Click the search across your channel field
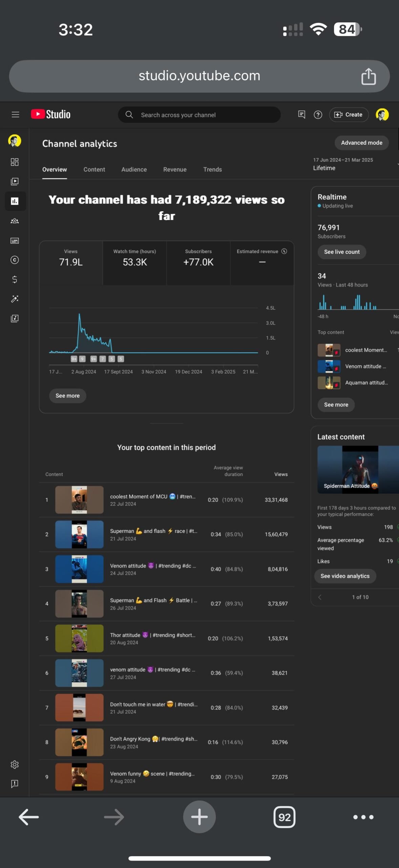 click(199, 115)
